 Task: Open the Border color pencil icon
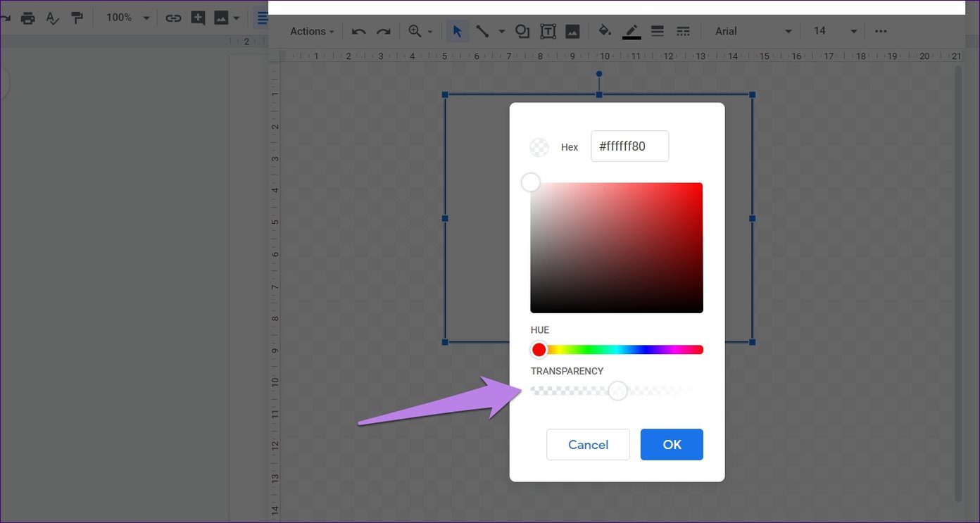(x=632, y=32)
